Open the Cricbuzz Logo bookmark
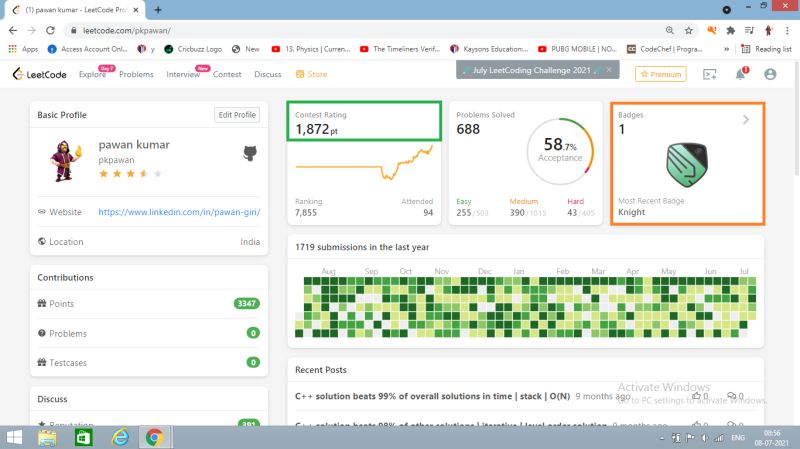800x449 pixels. tap(193, 49)
